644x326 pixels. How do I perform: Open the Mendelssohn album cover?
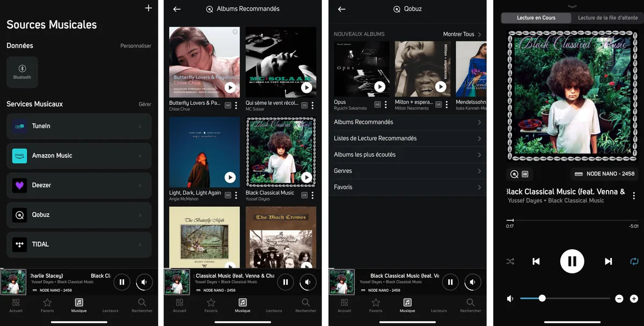471,69
